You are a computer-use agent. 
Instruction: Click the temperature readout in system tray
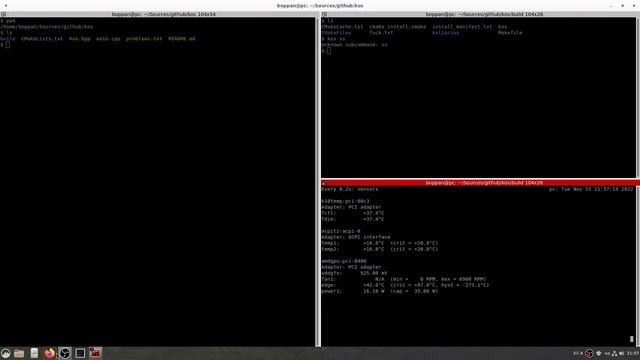click(578, 353)
